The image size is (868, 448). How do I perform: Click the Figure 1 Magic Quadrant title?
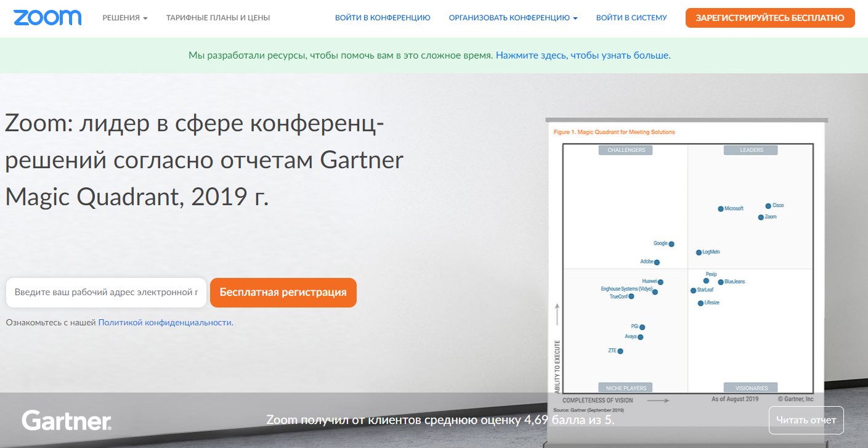click(x=614, y=132)
